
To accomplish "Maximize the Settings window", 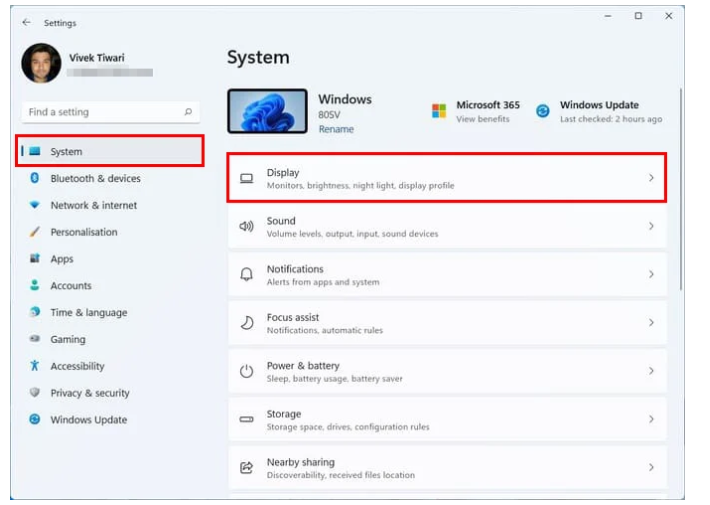I will coord(638,16).
